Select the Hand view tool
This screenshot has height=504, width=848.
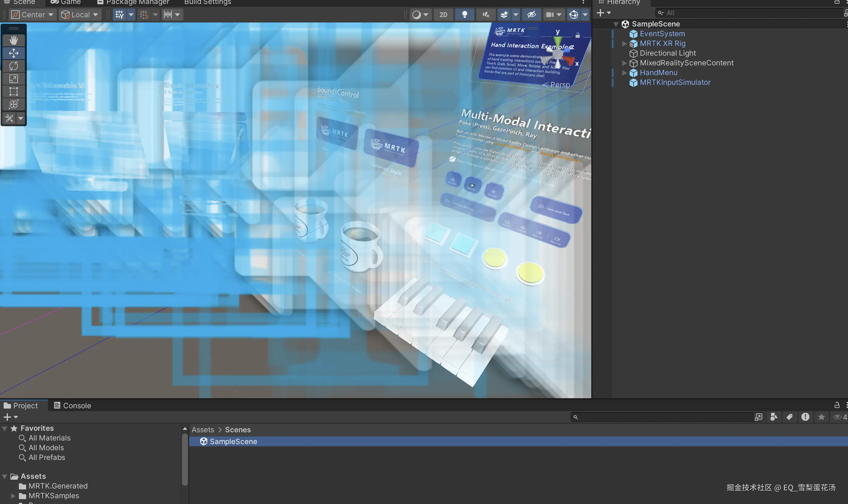tap(14, 40)
